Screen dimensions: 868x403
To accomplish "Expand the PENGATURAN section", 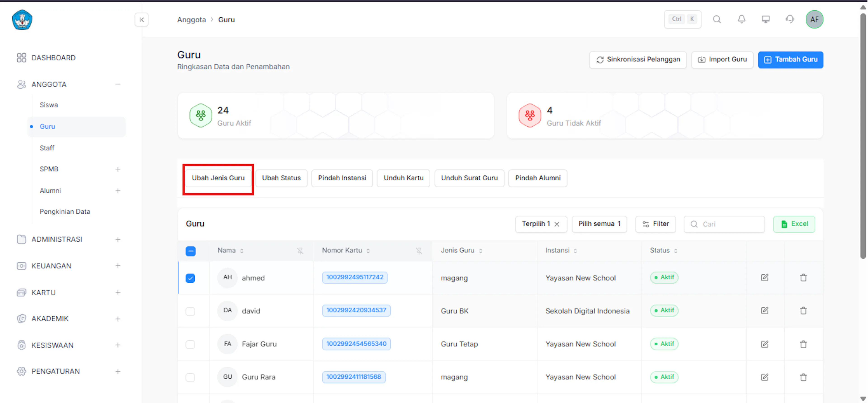I will pos(118,371).
